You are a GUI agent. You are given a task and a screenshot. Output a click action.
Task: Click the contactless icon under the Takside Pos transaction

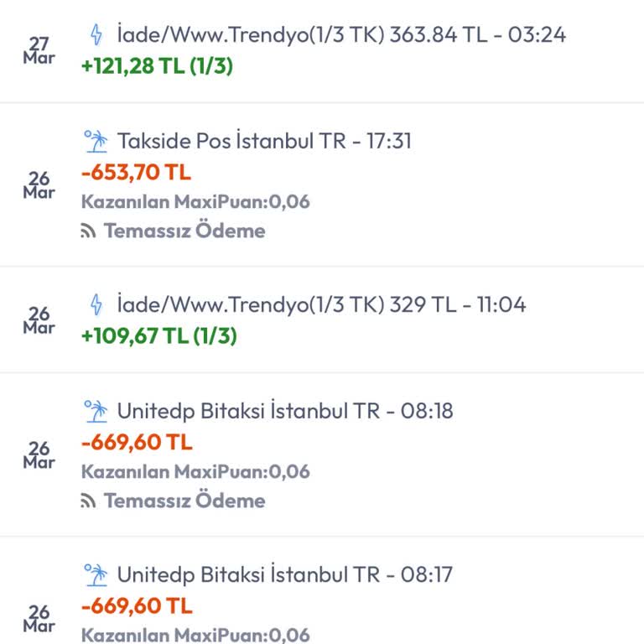[88, 231]
